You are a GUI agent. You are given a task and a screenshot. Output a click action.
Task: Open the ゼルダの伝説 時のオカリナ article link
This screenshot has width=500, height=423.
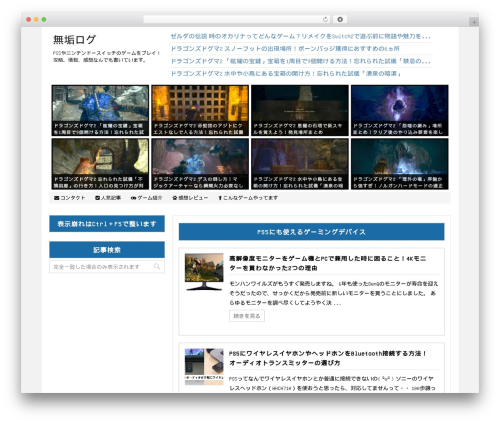point(300,36)
